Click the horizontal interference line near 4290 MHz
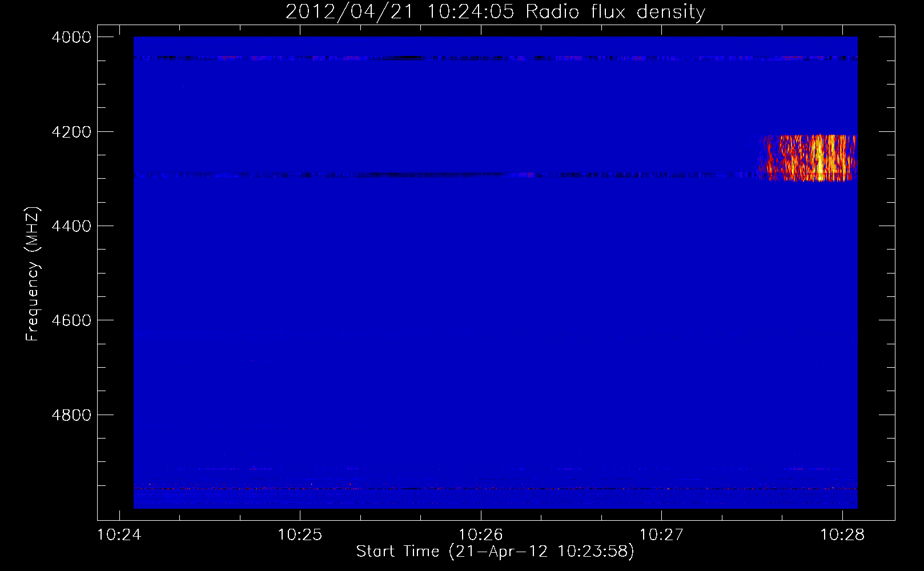Viewport: 924px width, 571px height. pyautogui.click(x=445, y=175)
